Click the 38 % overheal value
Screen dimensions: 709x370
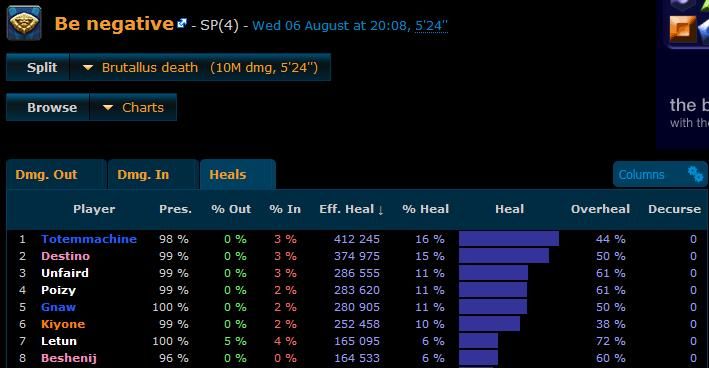pos(610,324)
